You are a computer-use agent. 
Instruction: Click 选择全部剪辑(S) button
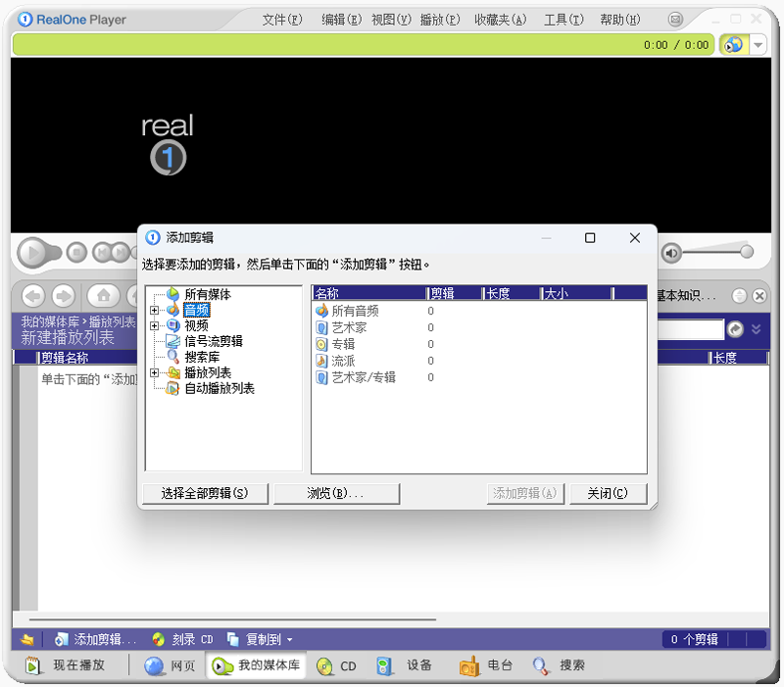(205, 494)
